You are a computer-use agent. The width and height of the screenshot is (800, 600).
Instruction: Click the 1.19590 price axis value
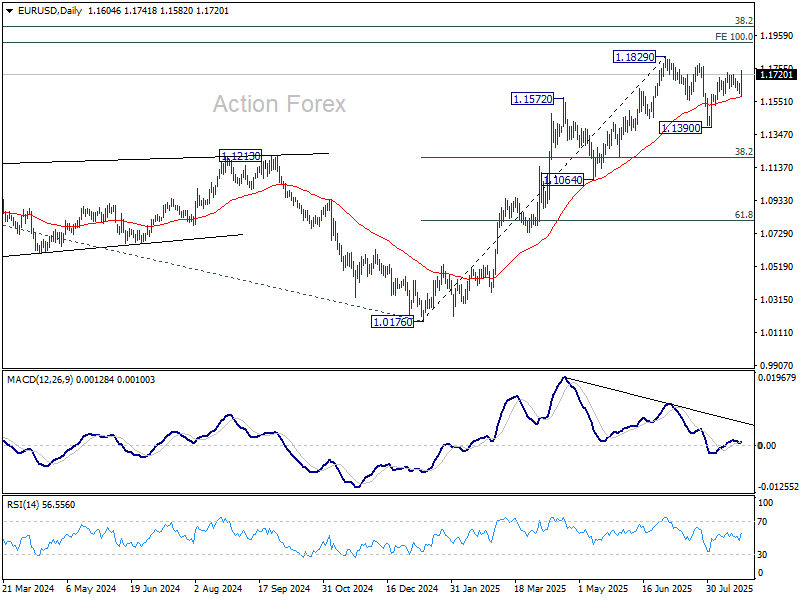coord(777,36)
